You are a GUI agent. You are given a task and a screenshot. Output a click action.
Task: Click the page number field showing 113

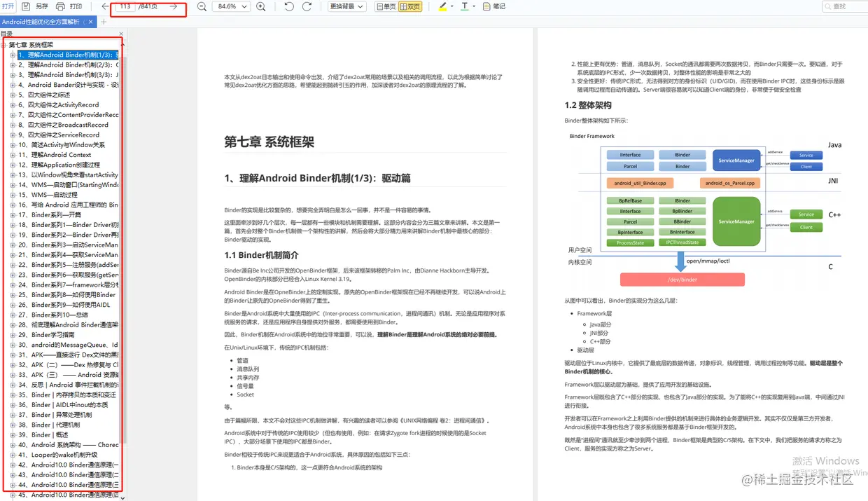click(125, 6)
